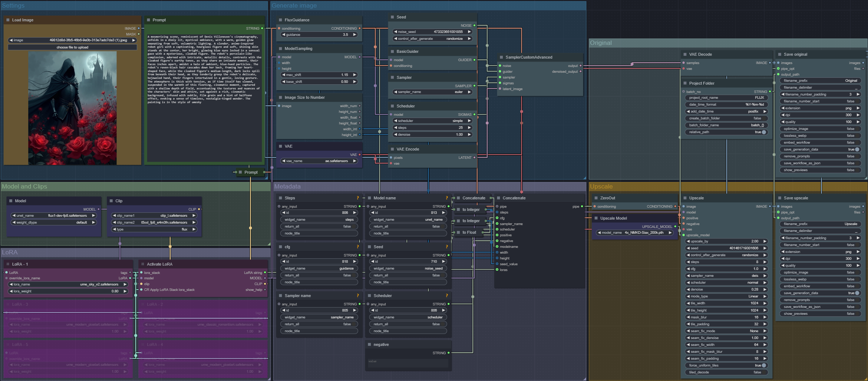
Task: Open the unet_name model dropdown
Action: [x=54, y=216]
